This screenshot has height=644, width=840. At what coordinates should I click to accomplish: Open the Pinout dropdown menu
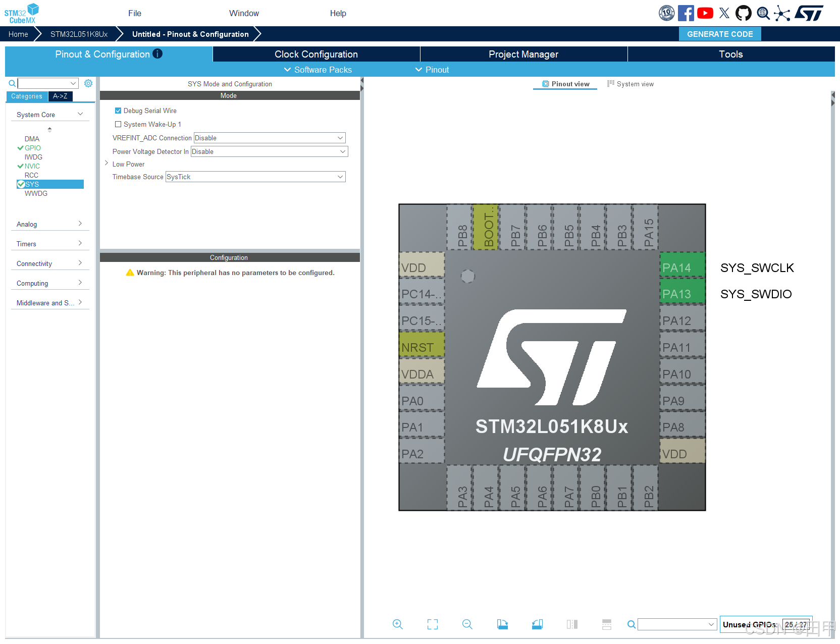point(432,70)
